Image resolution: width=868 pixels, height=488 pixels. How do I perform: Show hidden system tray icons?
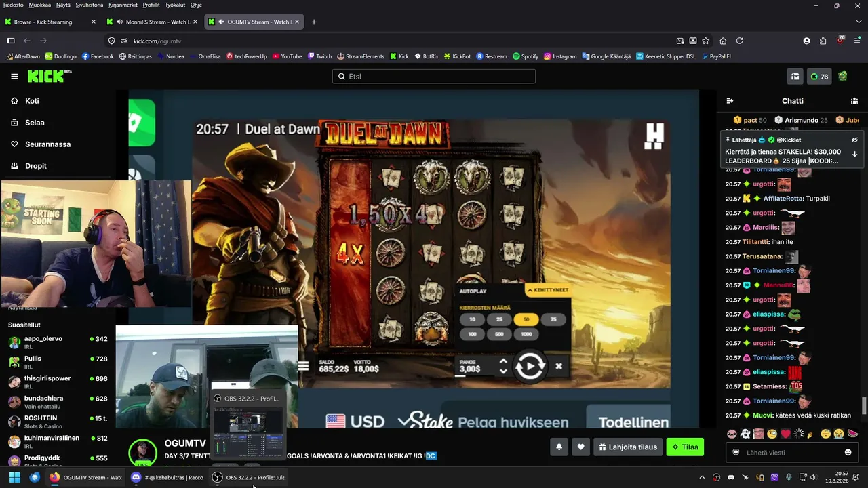[702, 477]
